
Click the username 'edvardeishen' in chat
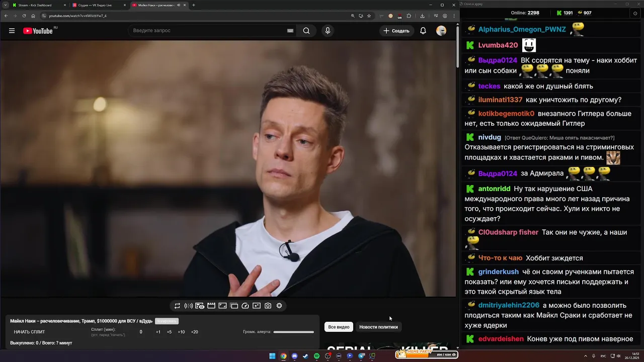point(501,339)
